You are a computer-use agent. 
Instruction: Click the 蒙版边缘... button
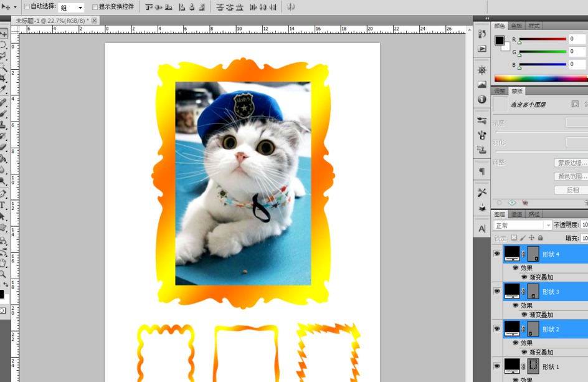572,163
